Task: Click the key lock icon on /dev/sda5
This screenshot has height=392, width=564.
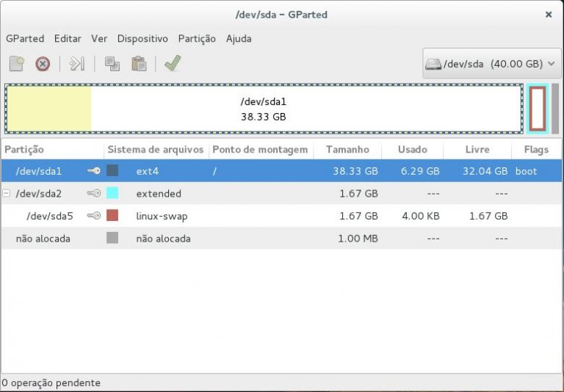Action: [x=93, y=216]
